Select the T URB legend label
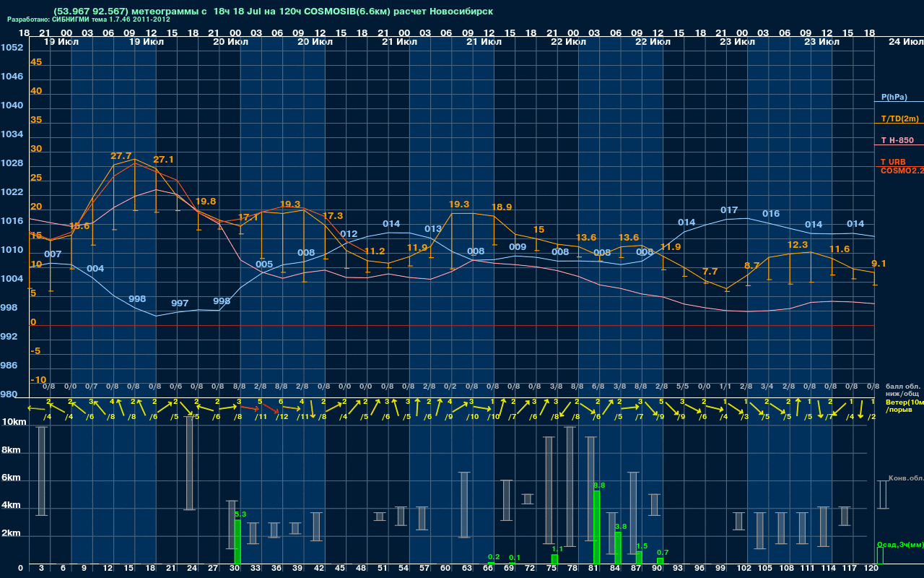Viewport: 924px width, 578px height. tap(893, 162)
